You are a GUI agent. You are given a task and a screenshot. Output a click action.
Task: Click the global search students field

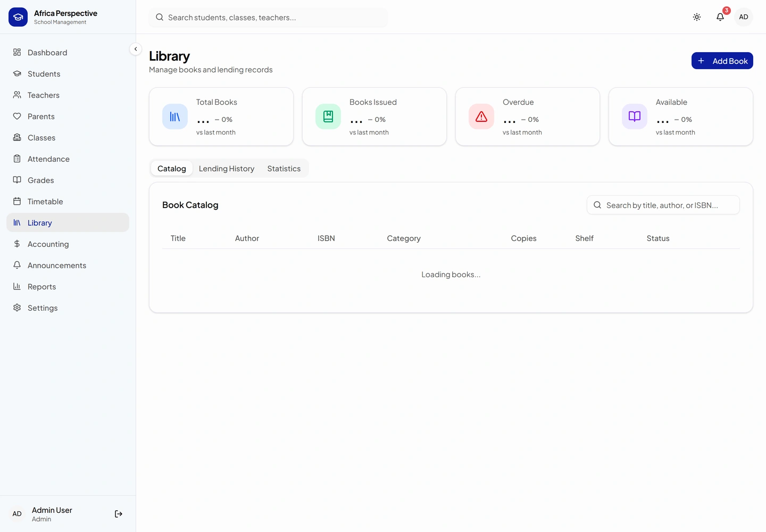coord(269,18)
